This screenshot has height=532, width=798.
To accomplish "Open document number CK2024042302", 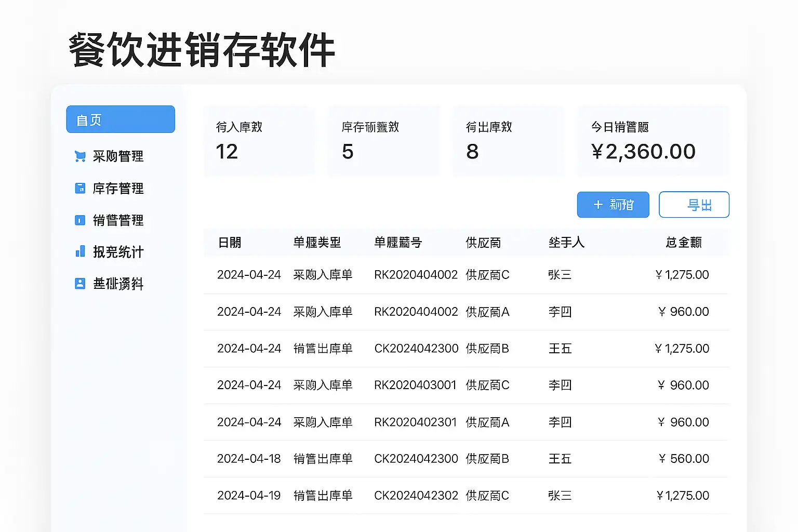I will click(416, 496).
